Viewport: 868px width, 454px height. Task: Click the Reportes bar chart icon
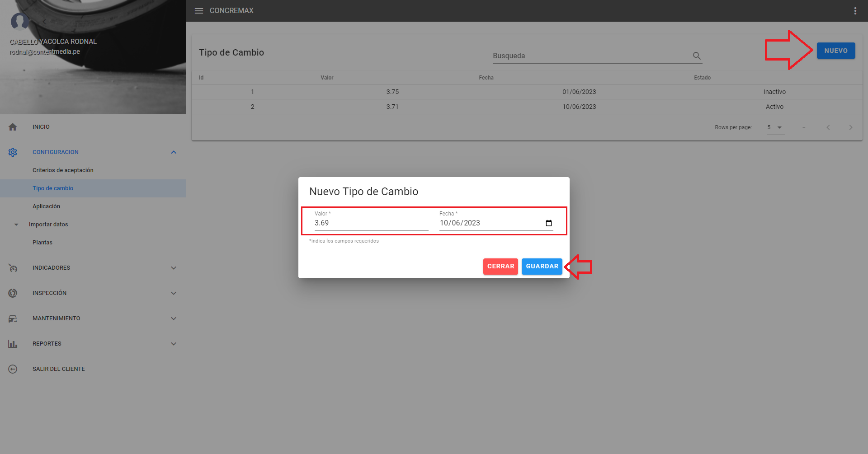click(13, 344)
